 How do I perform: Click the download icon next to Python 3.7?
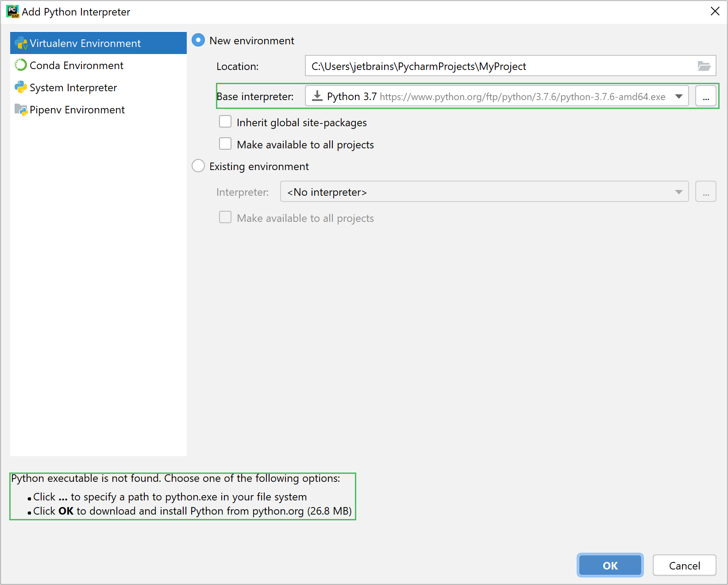tap(317, 96)
